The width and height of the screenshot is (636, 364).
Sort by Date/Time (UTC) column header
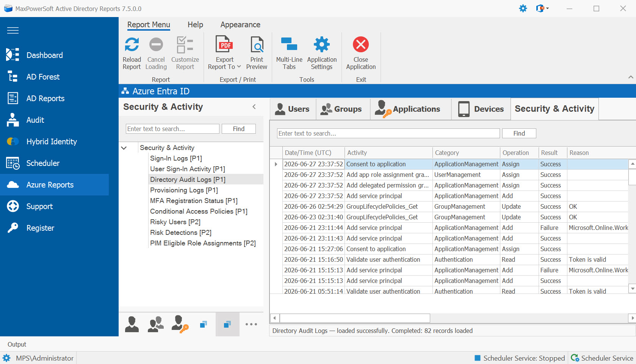pyautogui.click(x=313, y=153)
